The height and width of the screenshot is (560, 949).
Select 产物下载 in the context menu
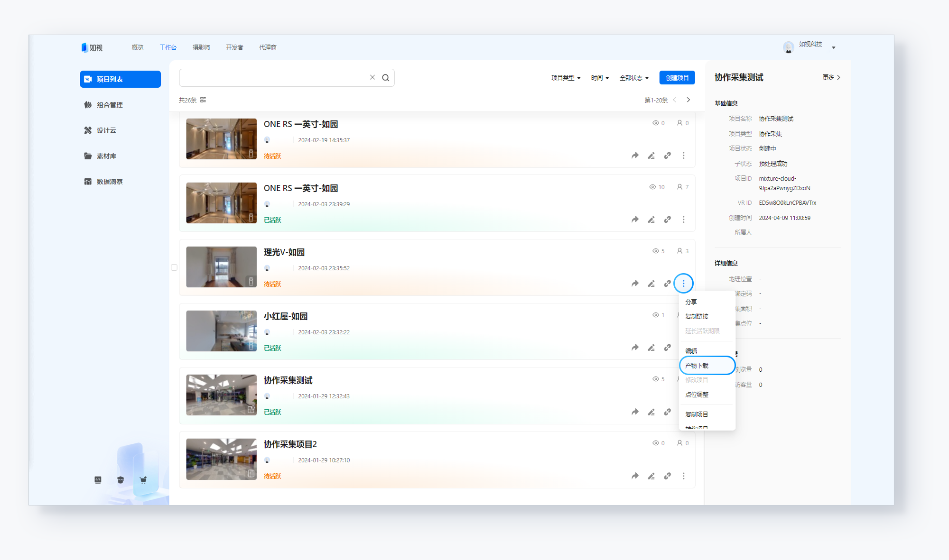[x=707, y=366]
